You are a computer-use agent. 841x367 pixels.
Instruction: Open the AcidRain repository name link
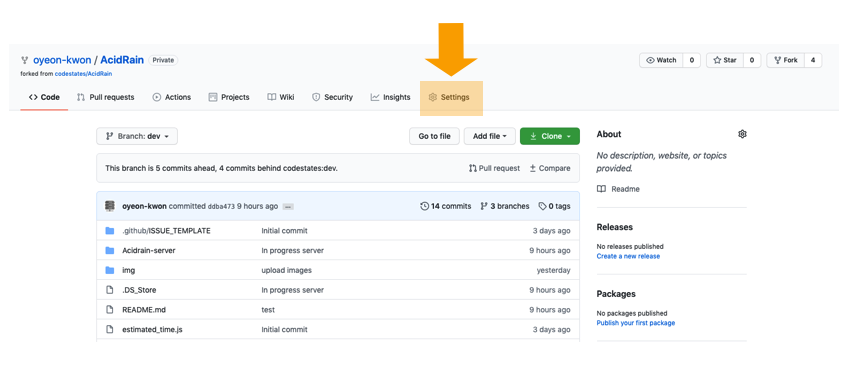[x=122, y=60]
